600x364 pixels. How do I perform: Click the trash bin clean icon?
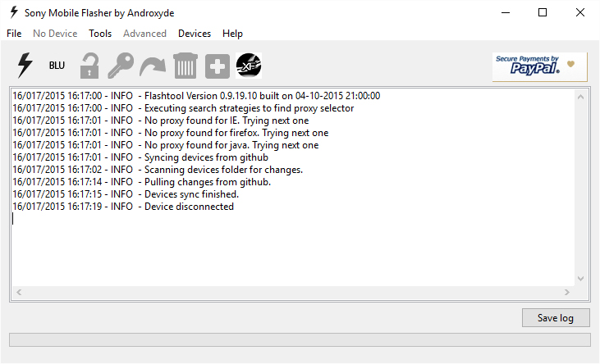pos(185,66)
